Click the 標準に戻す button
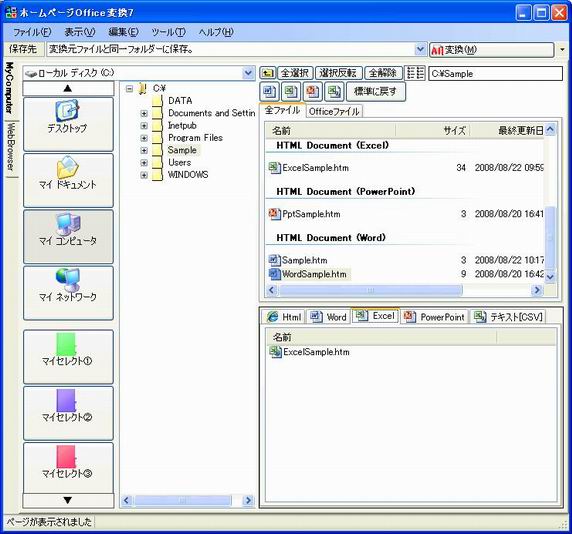Screen dimensions: 572x534 [375, 91]
